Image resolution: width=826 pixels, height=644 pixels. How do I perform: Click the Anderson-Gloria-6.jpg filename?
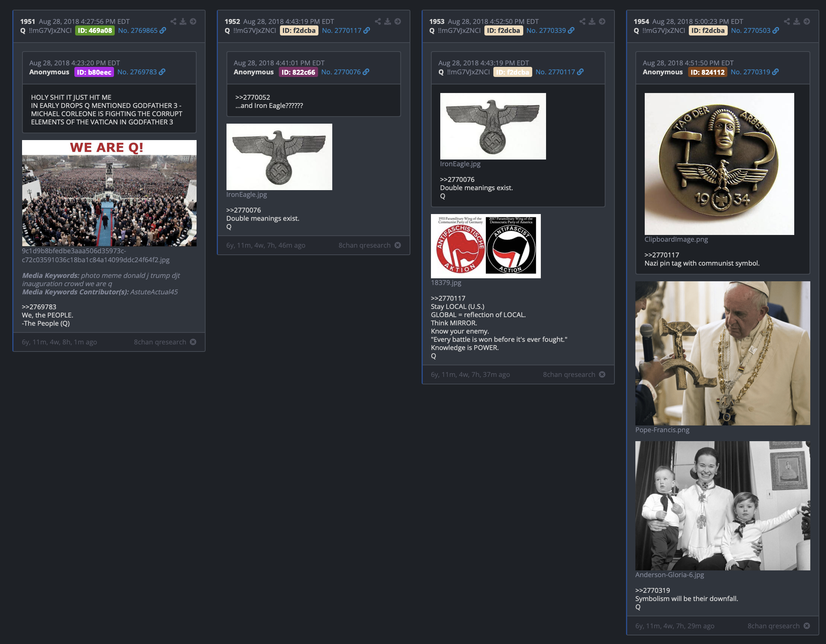tap(670, 575)
